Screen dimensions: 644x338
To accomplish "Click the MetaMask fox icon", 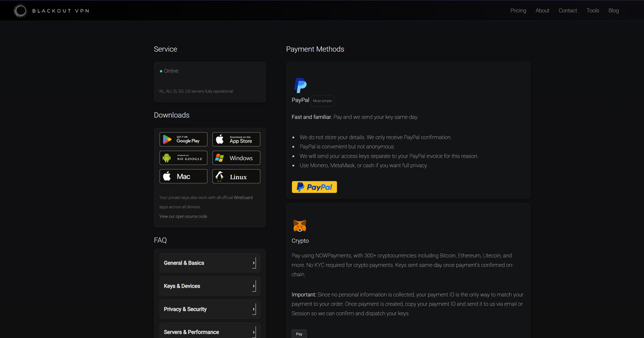I will click(x=299, y=225).
